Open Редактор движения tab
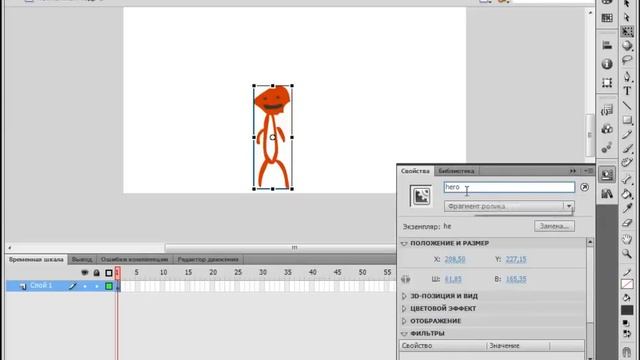The height and width of the screenshot is (360, 640). pyautogui.click(x=208, y=260)
